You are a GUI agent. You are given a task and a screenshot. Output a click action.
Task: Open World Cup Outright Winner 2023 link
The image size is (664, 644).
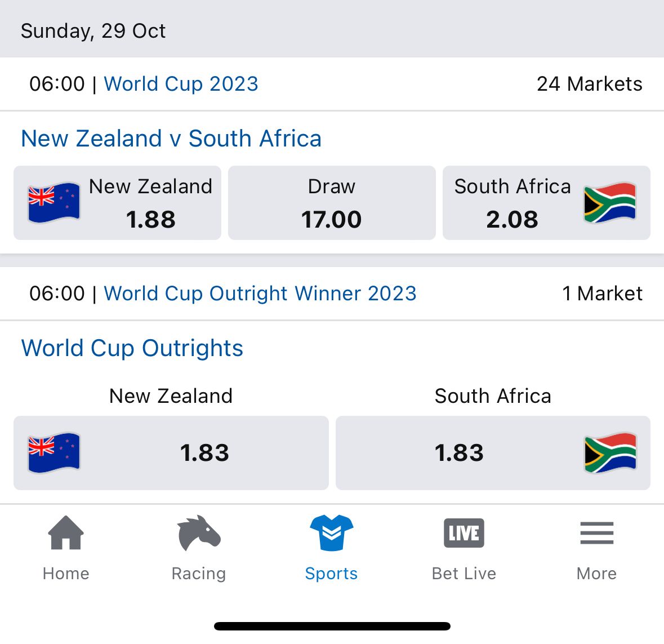[x=260, y=294]
